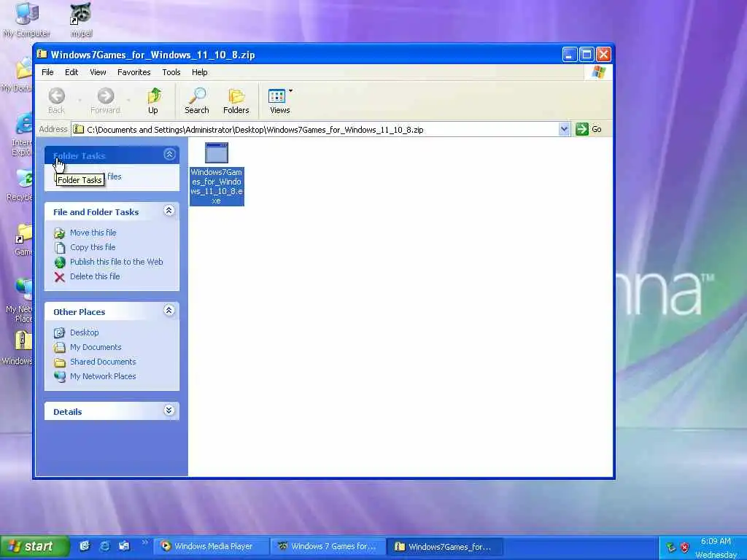The image size is (747, 560).
Task: Click the selected exe file name label
Action: click(x=217, y=186)
